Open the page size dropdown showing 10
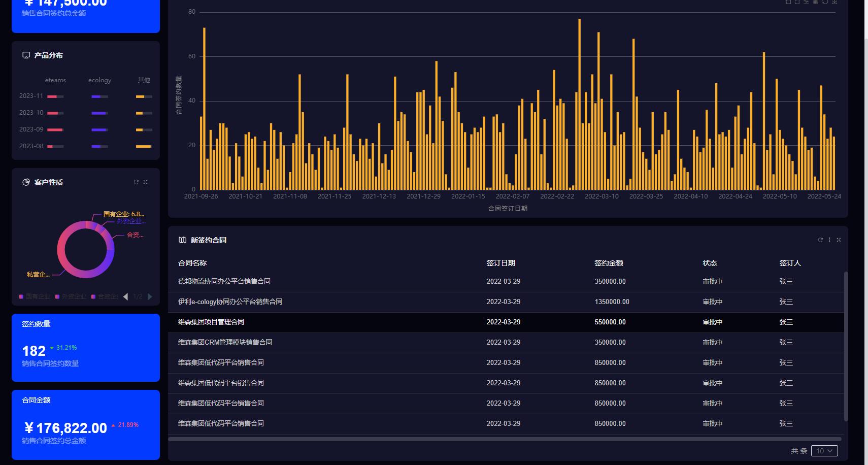 point(824,451)
